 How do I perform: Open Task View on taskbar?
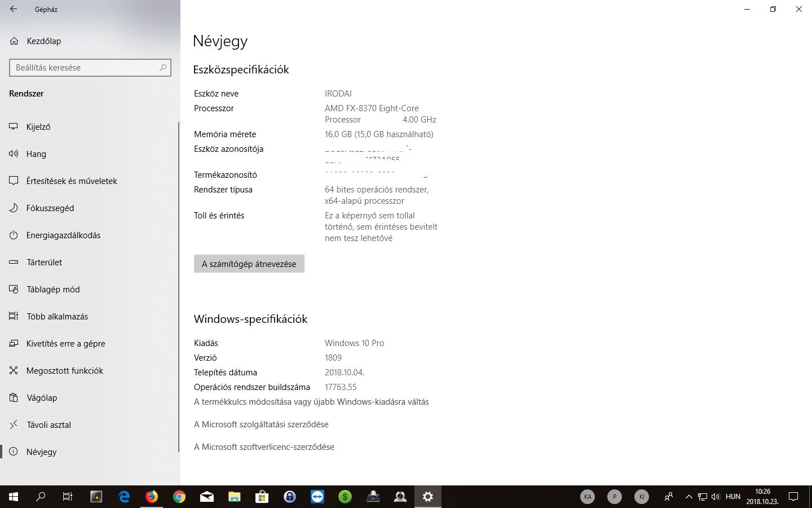[68, 497]
